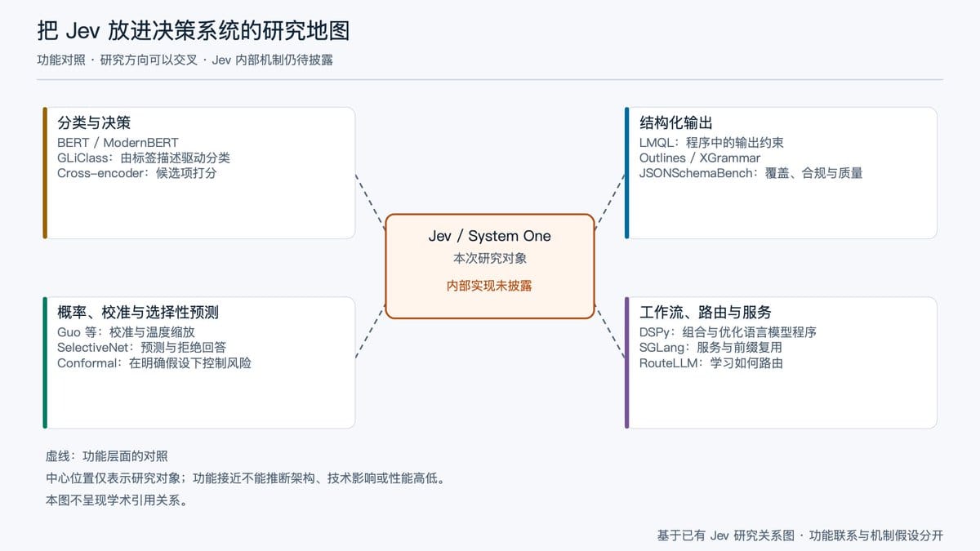This screenshot has width=980, height=551.
Task: Click DSPy：组合与优化语言模型程序 line
Action: (x=728, y=332)
